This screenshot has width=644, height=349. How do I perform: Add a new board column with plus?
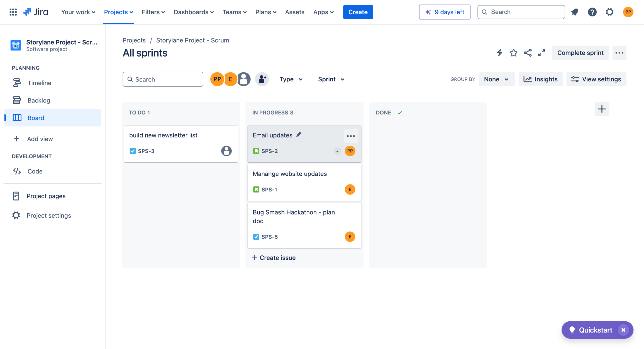pyautogui.click(x=602, y=109)
